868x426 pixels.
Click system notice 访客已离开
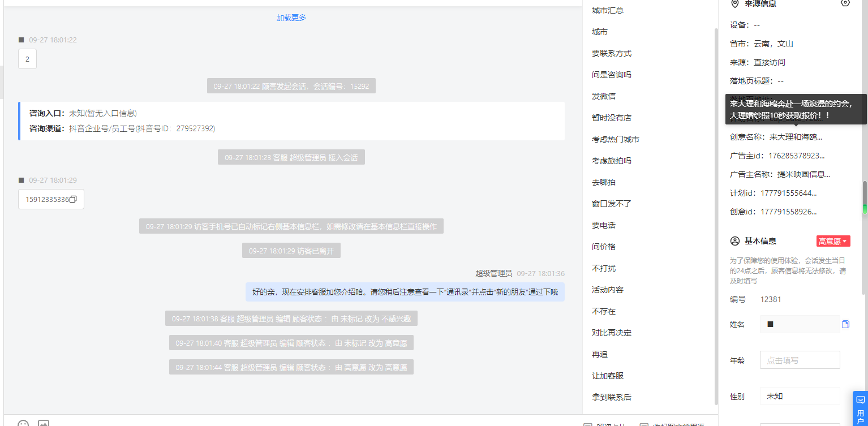291,251
